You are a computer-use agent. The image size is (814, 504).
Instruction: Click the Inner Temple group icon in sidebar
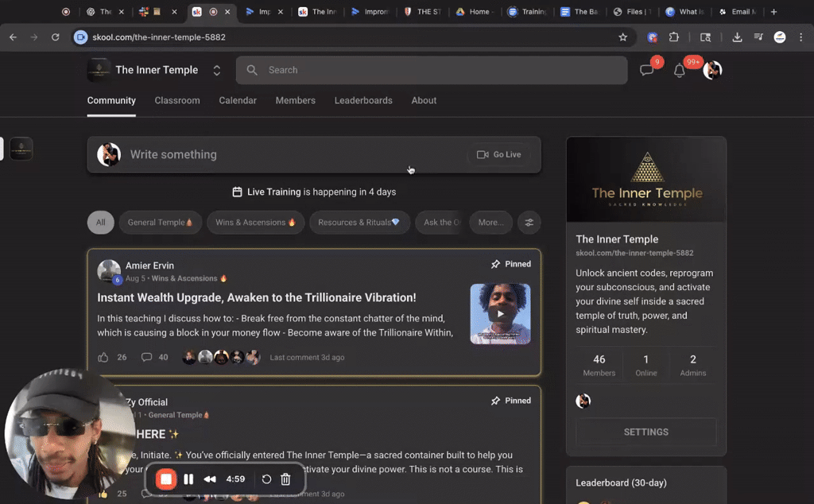(x=21, y=149)
